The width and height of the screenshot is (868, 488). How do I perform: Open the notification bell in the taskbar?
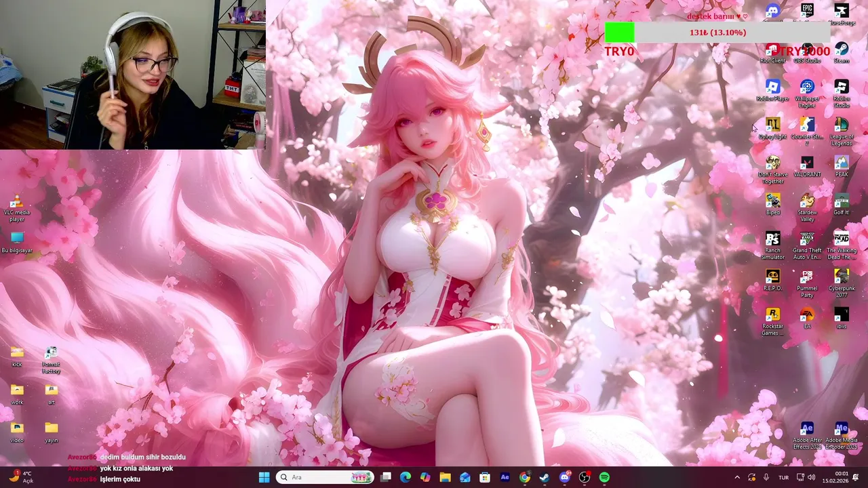coord(856,477)
